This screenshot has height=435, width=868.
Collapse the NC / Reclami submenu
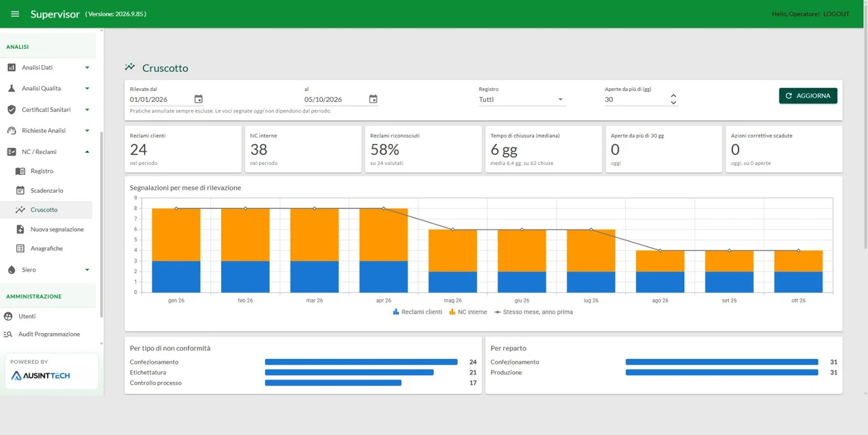coord(87,152)
